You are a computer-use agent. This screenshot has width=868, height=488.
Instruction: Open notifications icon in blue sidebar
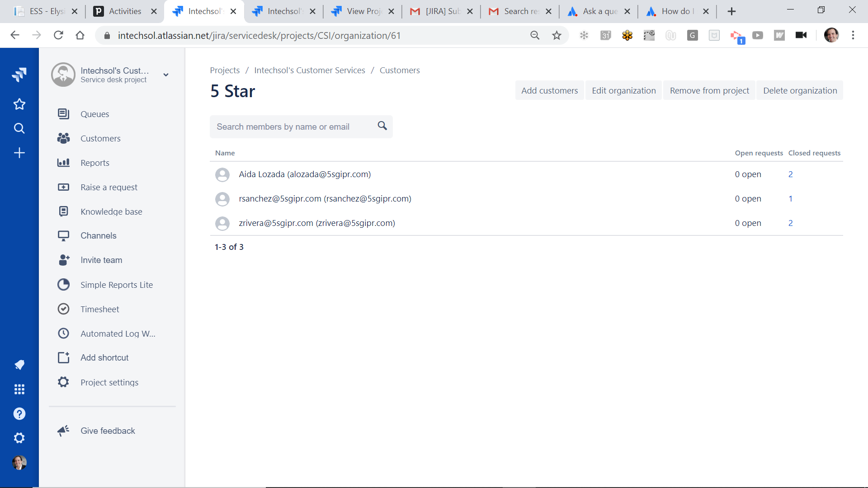click(19, 365)
